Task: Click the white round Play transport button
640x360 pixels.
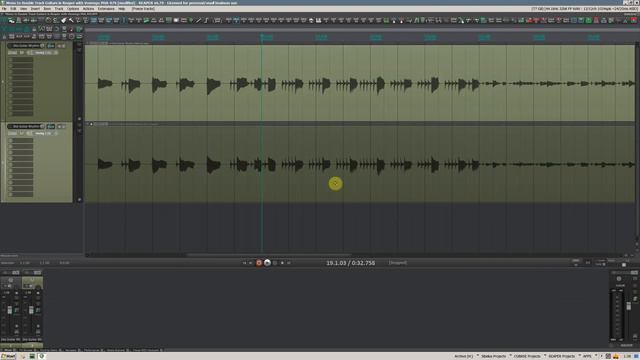Action: pos(267,263)
